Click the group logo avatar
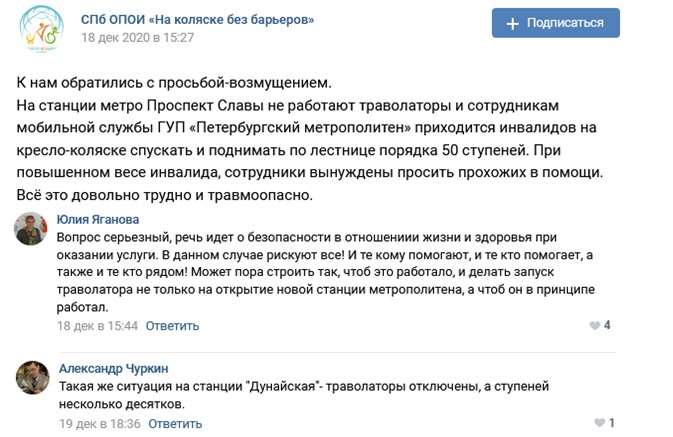 42,29
